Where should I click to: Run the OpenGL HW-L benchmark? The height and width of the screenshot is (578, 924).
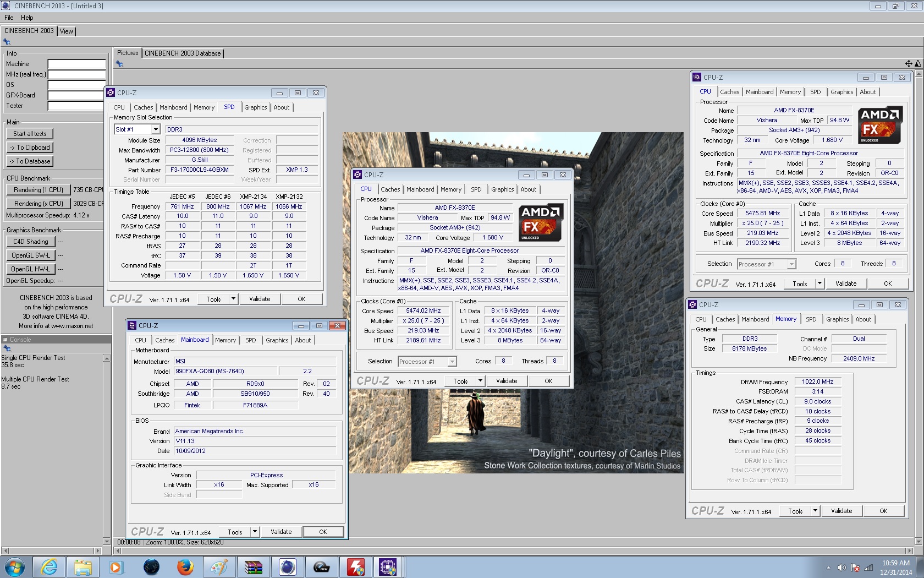[31, 269]
